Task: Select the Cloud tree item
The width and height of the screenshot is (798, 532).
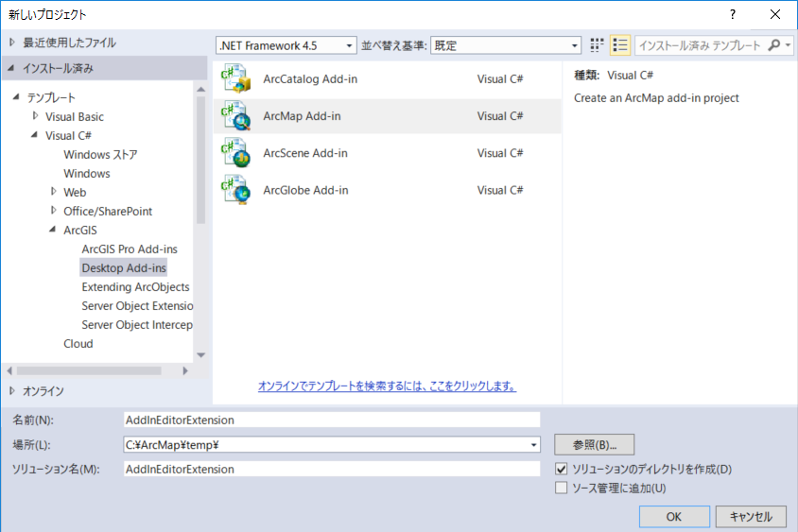Action: [78, 344]
